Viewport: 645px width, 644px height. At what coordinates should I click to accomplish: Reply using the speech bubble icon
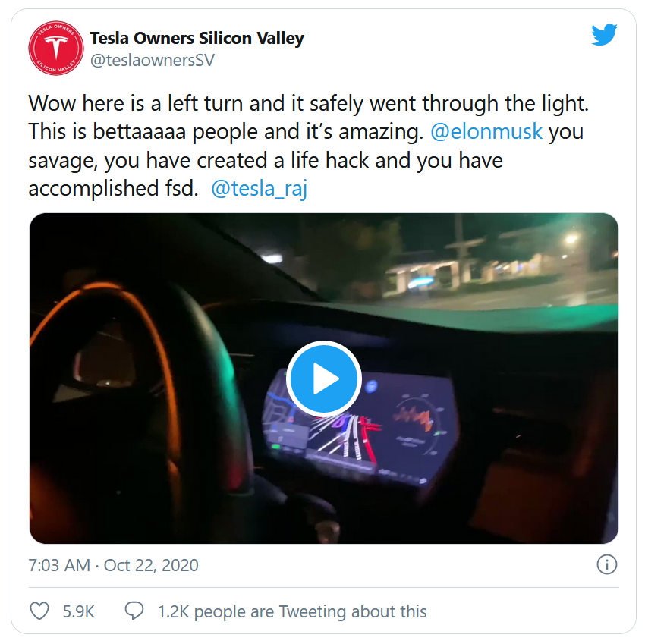[x=134, y=611]
